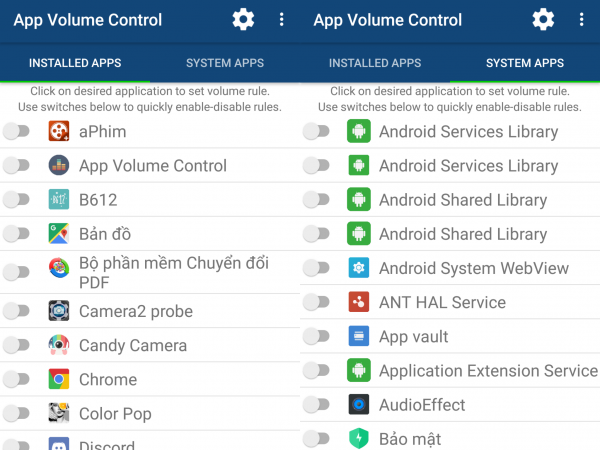Switch to Installed Apps tab on the right screen
The height and width of the screenshot is (450, 600).
375,63
